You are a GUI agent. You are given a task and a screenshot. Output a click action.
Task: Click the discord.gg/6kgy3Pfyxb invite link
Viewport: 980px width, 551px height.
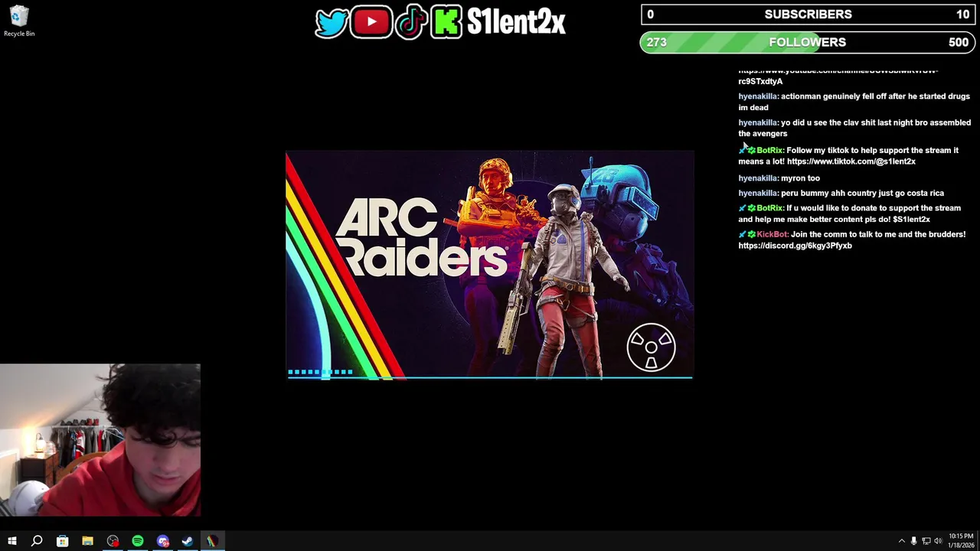click(x=795, y=246)
